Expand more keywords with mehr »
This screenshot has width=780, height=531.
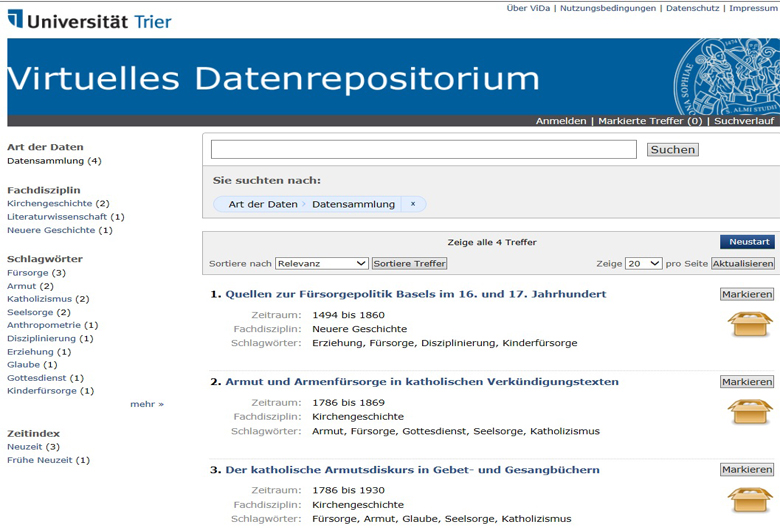click(147, 404)
